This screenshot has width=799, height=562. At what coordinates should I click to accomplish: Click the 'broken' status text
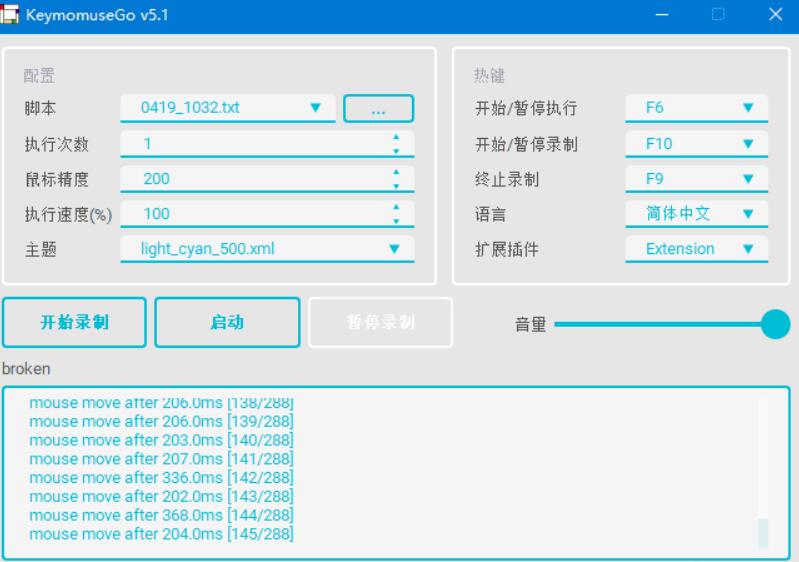(x=26, y=368)
